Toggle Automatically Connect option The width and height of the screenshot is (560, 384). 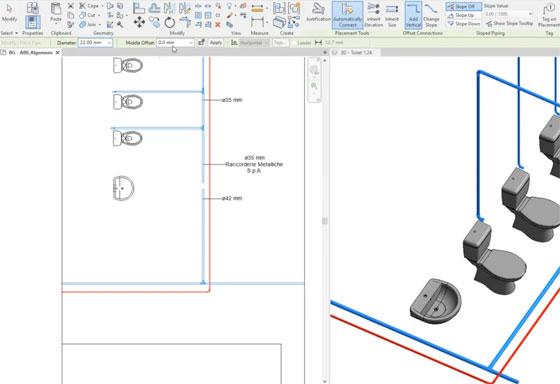tap(347, 15)
